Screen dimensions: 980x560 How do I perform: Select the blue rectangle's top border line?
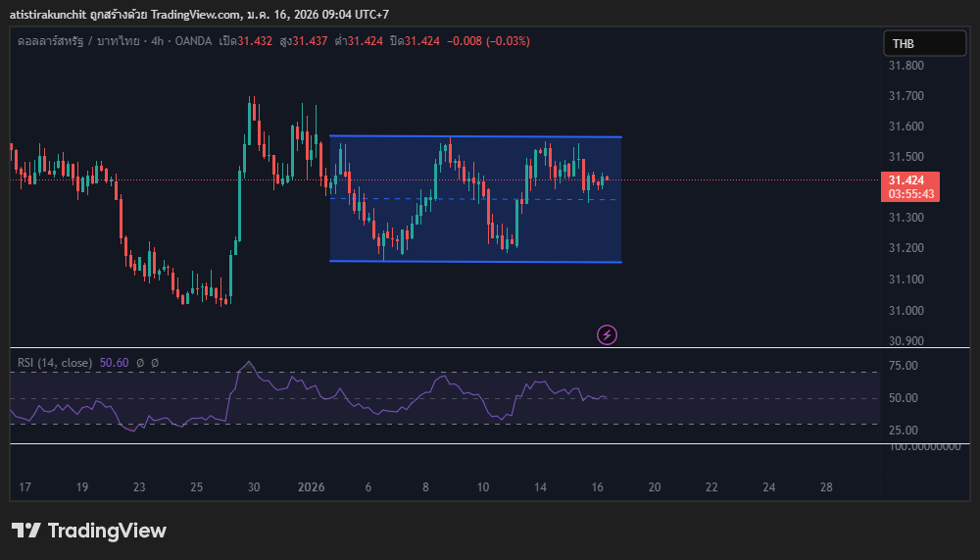pos(475,135)
